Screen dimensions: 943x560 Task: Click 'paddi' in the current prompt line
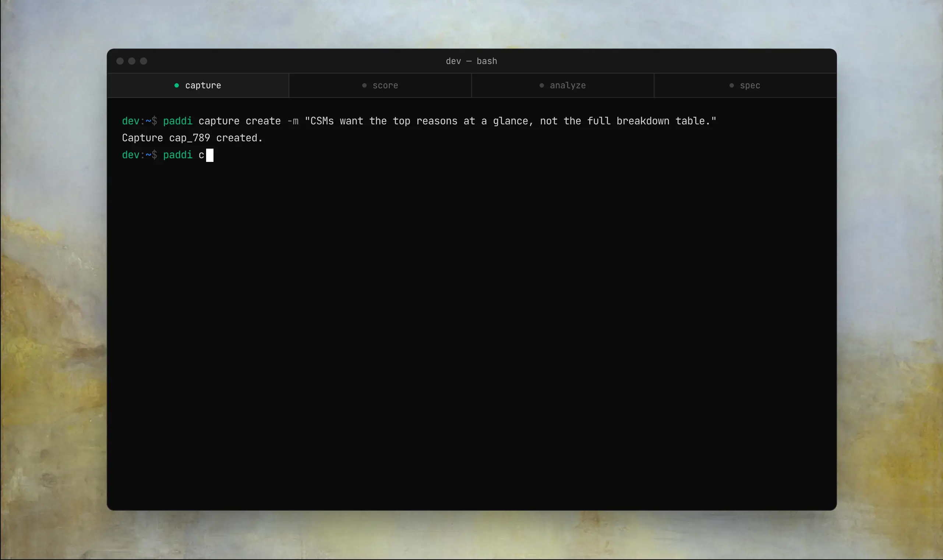tap(177, 155)
